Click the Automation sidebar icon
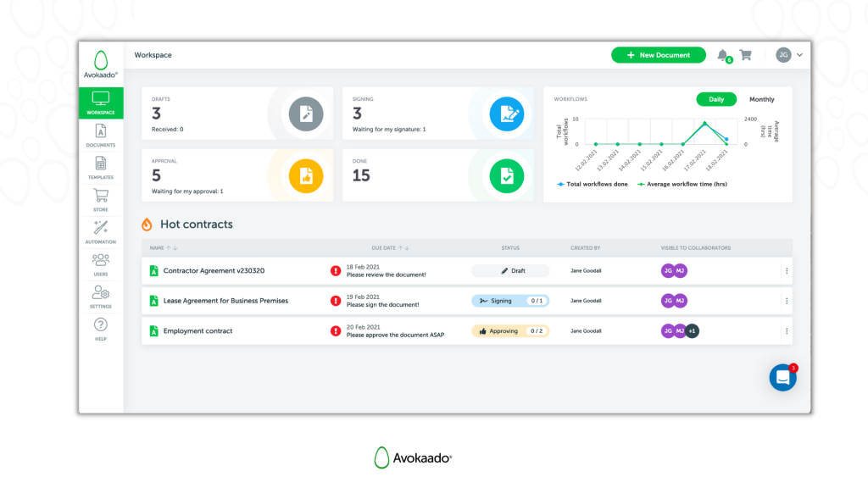Viewport: 868px width, 488px height. click(100, 229)
